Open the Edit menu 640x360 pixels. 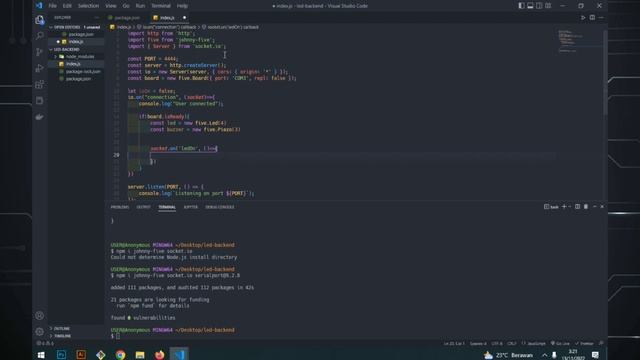tap(67, 6)
